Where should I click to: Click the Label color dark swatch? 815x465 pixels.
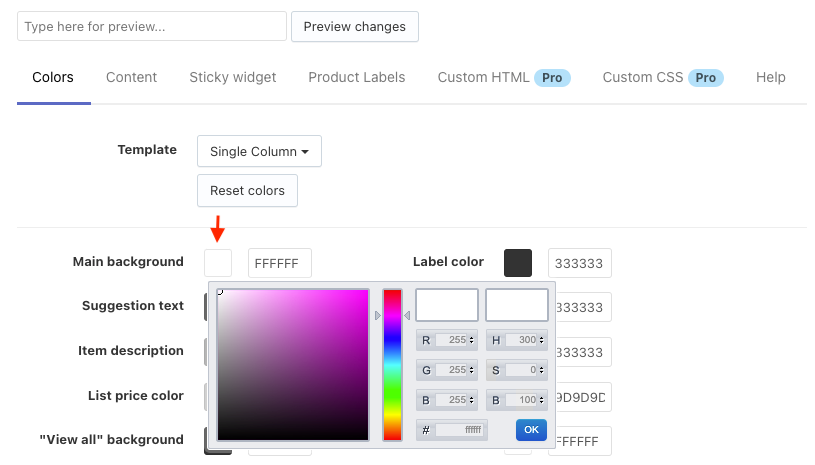pos(518,263)
